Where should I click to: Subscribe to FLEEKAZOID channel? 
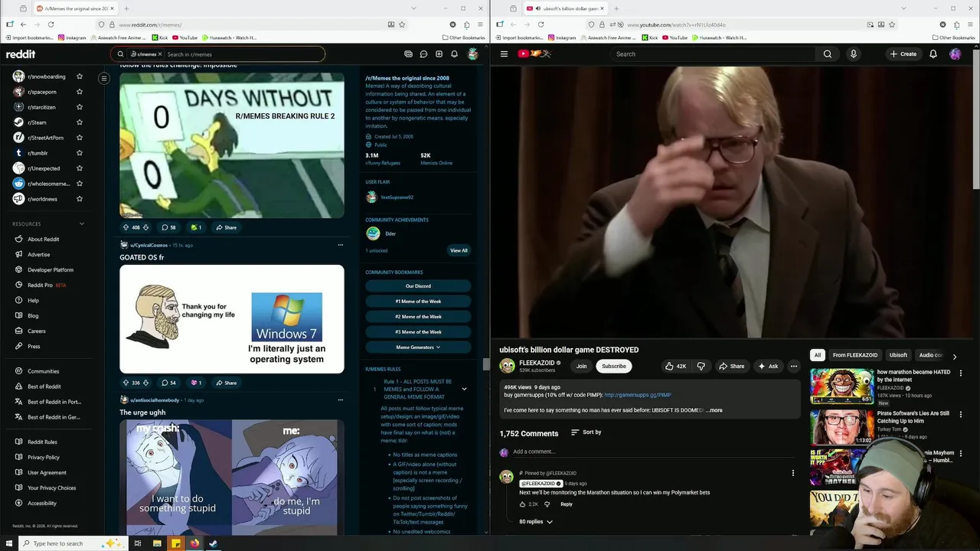click(x=614, y=366)
